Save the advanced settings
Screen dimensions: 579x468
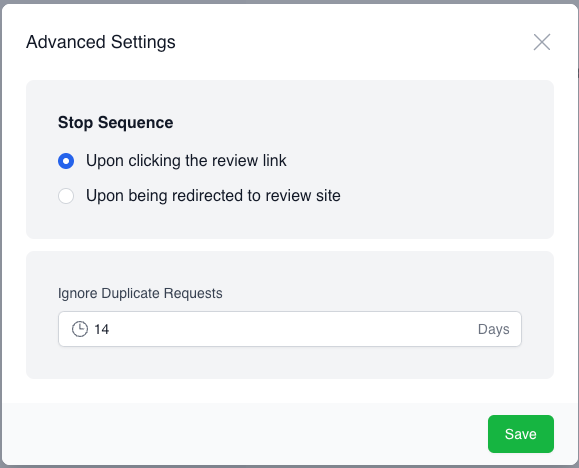tap(521, 434)
